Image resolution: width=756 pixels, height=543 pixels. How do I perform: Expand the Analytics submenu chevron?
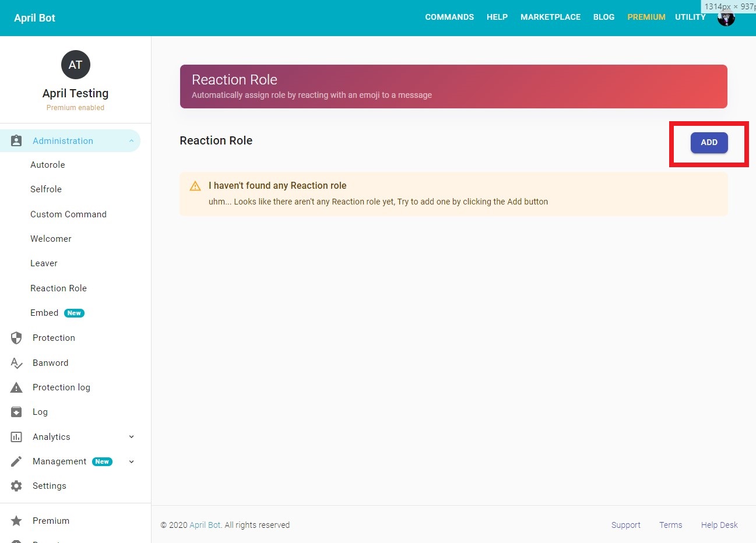(131, 437)
